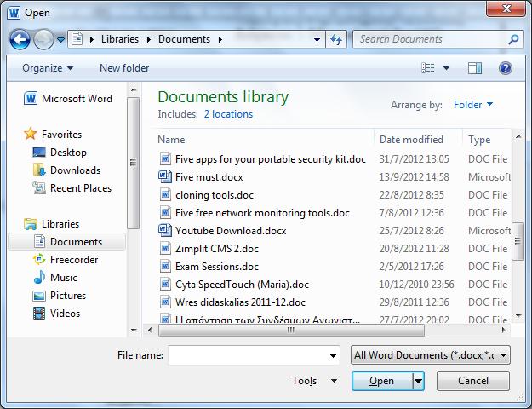This screenshot has height=409, width=532.
Task: Click the Word icon in title bar
Action: click(14, 13)
